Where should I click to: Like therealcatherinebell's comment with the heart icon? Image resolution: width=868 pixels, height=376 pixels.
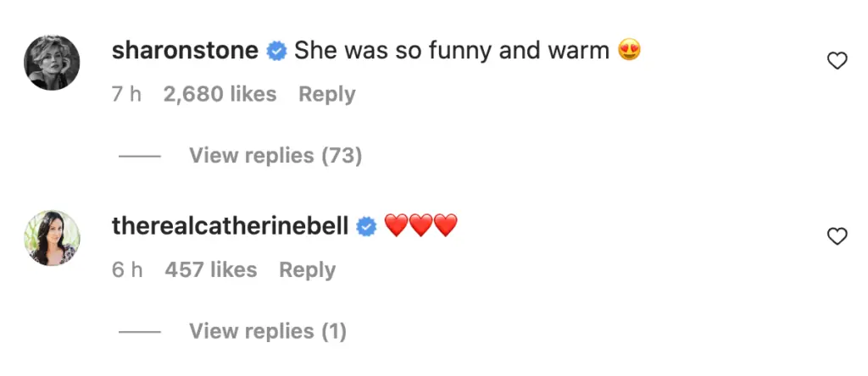[837, 237]
